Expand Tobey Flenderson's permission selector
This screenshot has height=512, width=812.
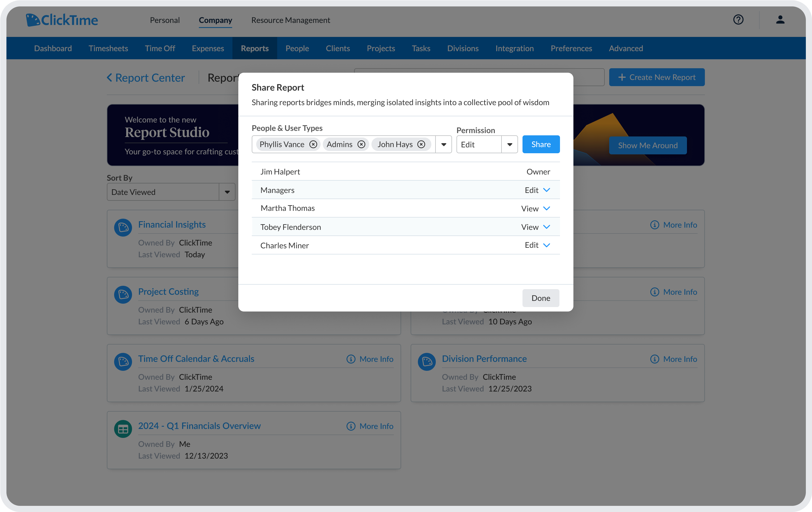point(546,227)
